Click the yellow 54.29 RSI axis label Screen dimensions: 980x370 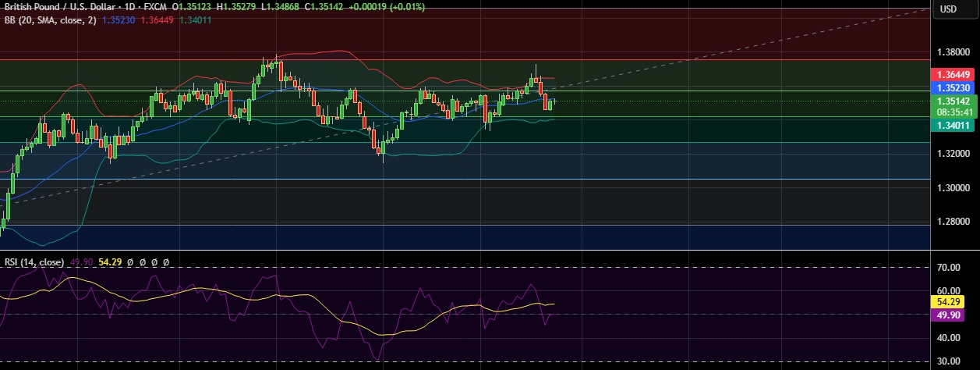[x=954, y=301]
